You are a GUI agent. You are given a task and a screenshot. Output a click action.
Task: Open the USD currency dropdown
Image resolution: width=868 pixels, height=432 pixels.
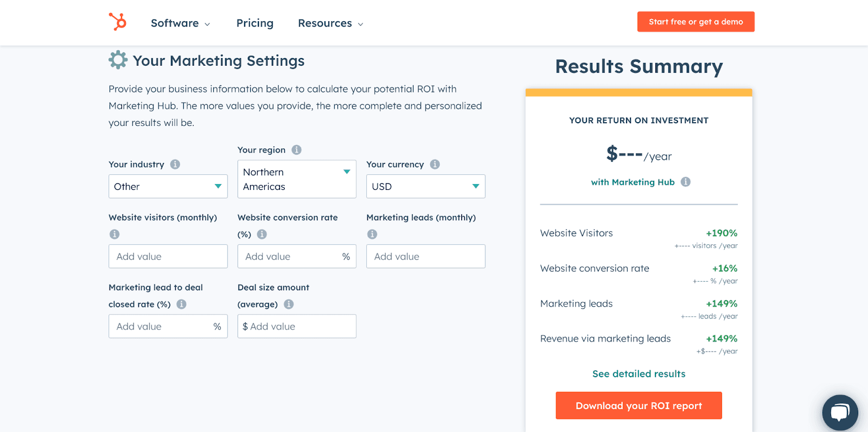click(x=425, y=186)
